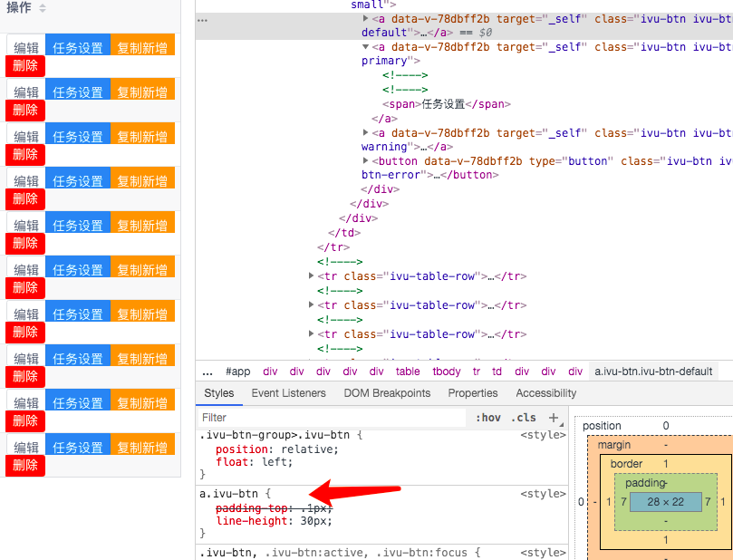Click 任务设置 in the last table row
The image size is (733, 560).
78,445
